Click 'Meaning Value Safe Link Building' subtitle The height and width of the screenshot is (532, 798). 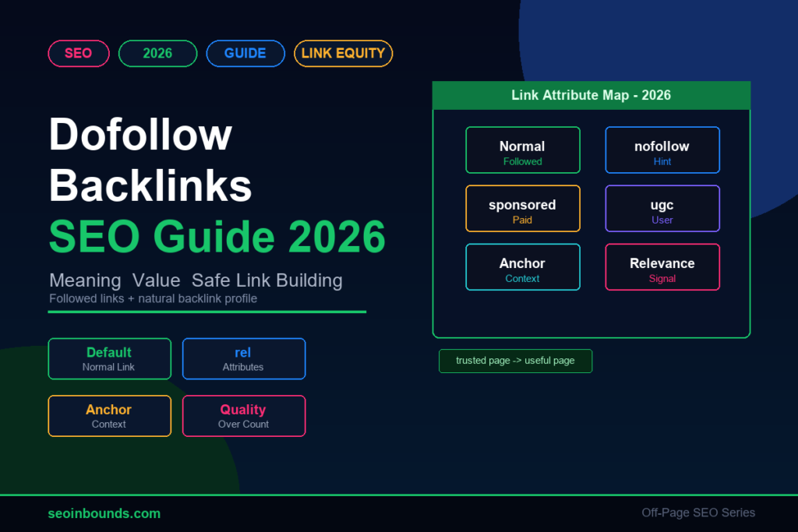pos(196,280)
